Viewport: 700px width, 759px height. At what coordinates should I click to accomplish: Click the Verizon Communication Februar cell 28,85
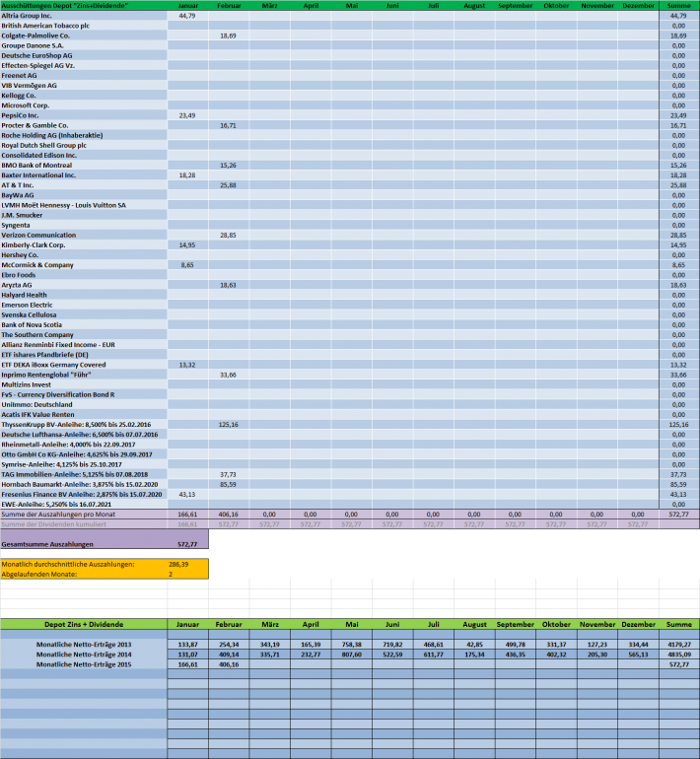pyautogui.click(x=229, y=235)
